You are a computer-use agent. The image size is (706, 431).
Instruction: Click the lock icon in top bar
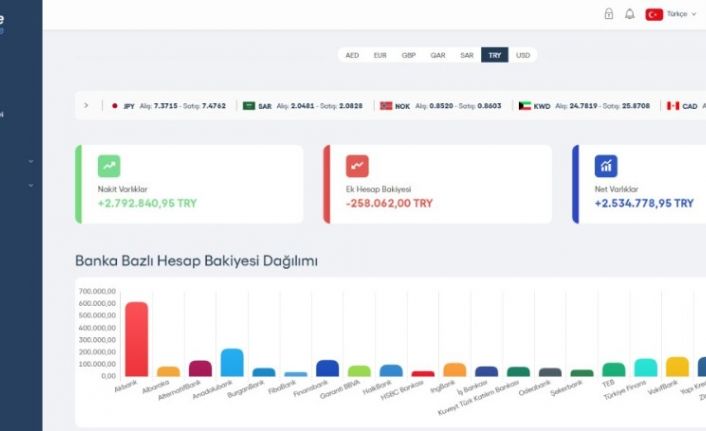point(609,14)
